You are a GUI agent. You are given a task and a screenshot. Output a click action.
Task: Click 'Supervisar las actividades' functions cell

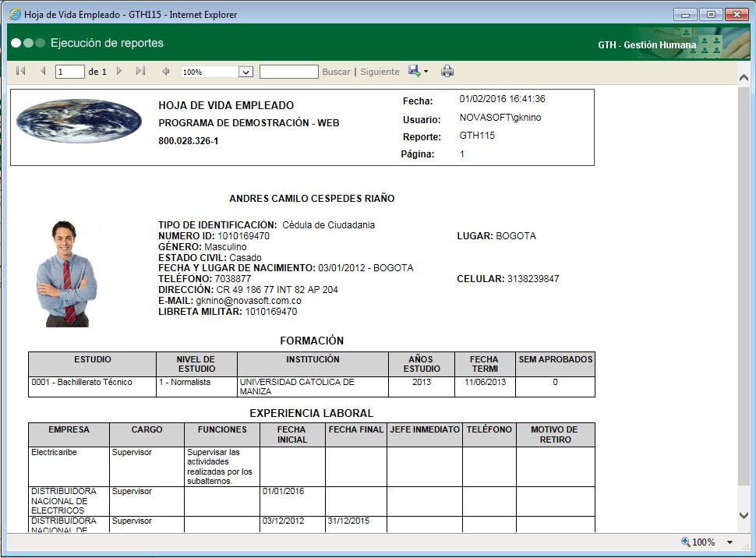(x=222, y=466)
